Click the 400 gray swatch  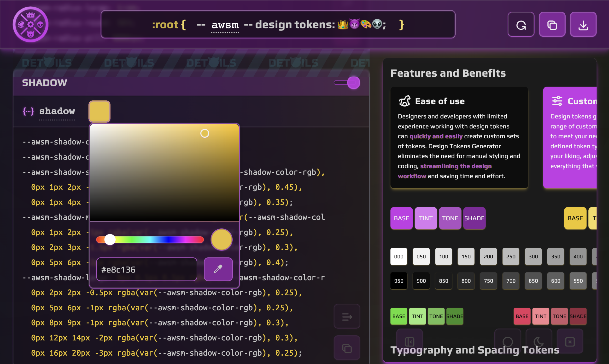pos(578,256)
